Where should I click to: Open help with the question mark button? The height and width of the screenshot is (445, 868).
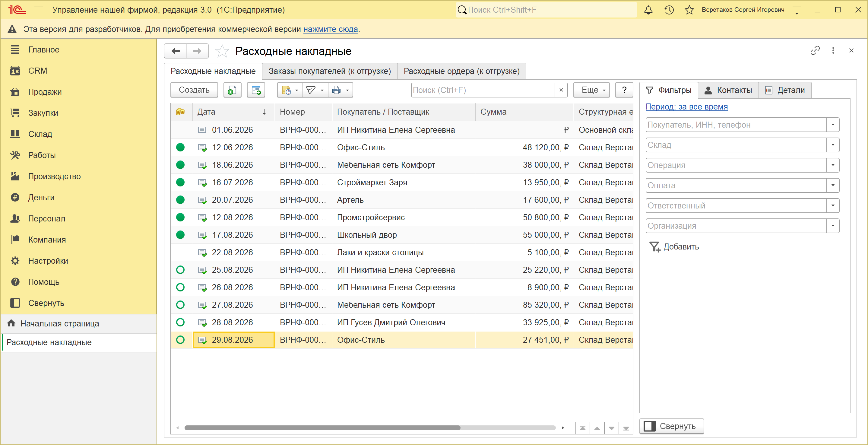[624, 90]
